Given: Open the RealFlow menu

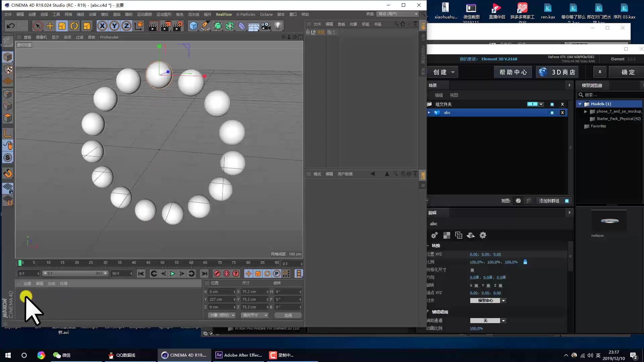Looking at the screenshot, I should pyautogui.click(x=224, y=14).
